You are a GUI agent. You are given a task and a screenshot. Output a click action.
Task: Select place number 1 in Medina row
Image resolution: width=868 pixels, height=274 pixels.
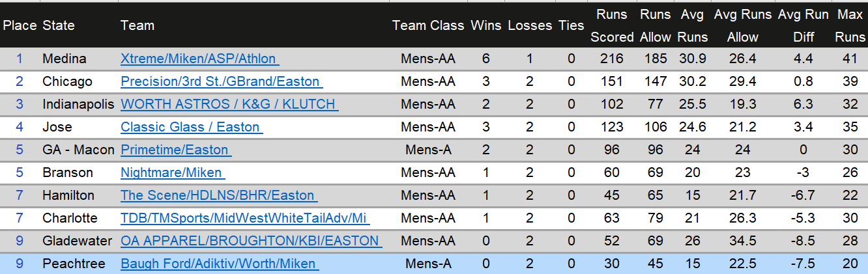pyautogui.click(x=20, y=59)
